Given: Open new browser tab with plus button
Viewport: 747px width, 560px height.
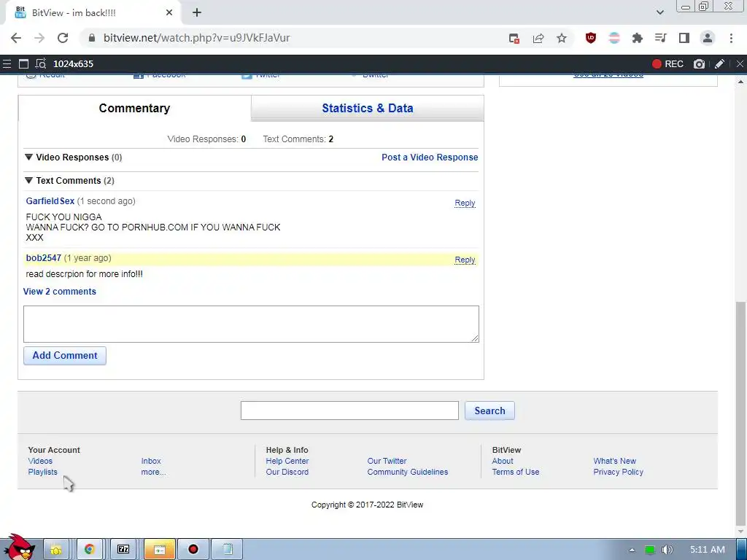Looking at the screenshot, I should coord(197,13).
